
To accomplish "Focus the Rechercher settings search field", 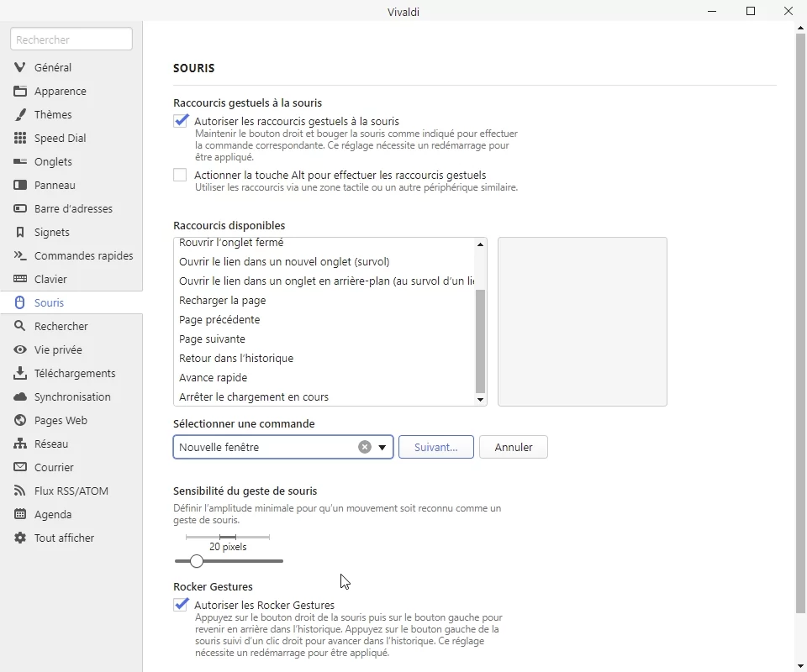I will (x=71, y=39).
